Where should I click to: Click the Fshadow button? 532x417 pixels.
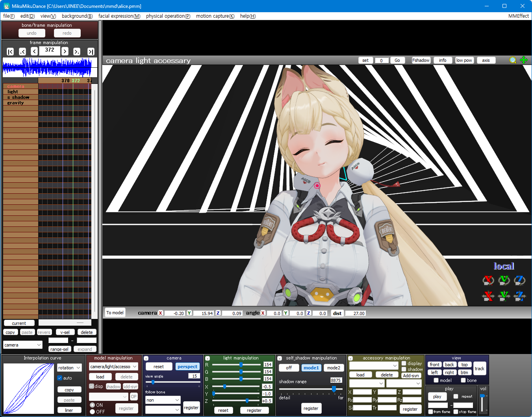point(421,60)
